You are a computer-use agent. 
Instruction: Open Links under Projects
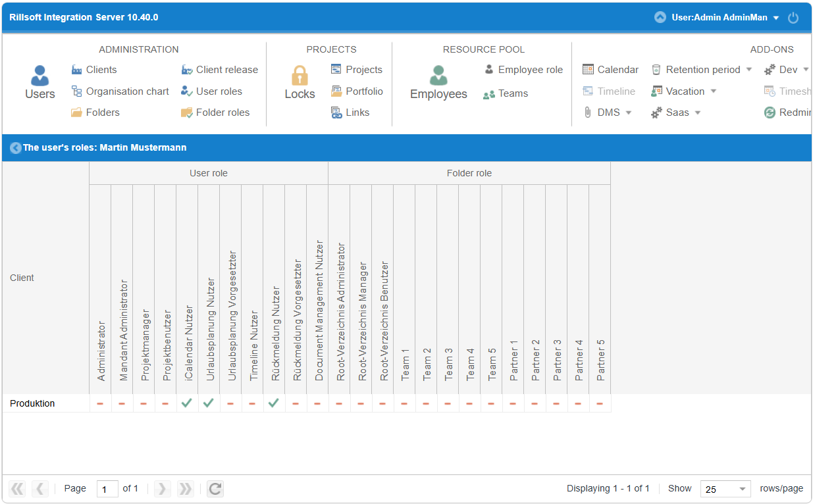tap(350, 113)
